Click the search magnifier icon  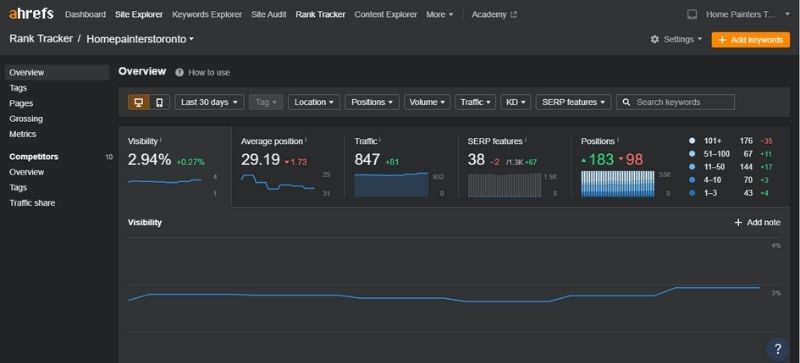(x=627, y=102)
